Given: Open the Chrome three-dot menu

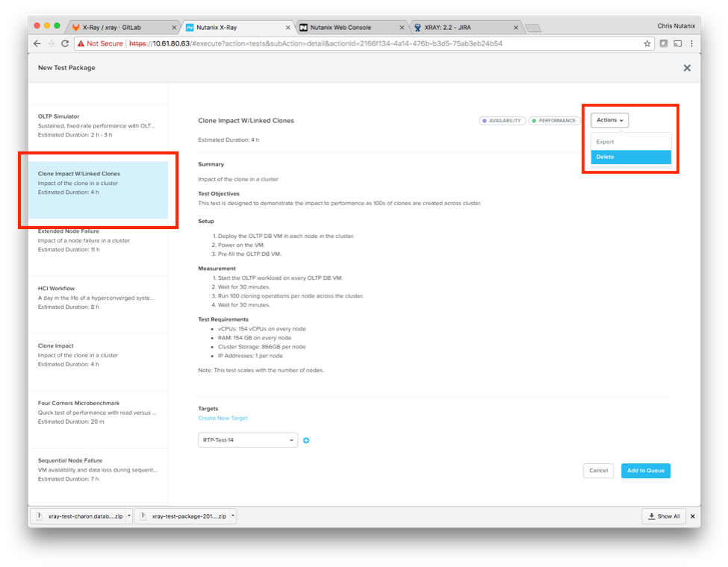Looking at the screenshot, I should tap(691, 43).
